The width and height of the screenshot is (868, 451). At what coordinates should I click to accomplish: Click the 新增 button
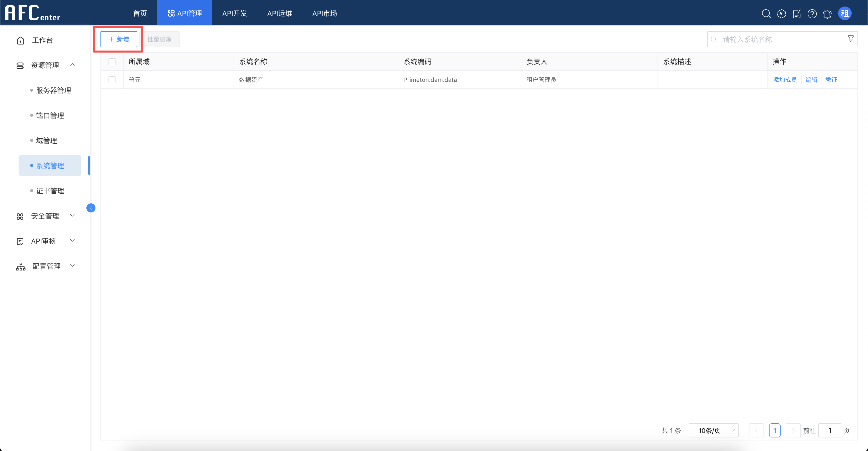pyautogui.click(x=119, y=39)
